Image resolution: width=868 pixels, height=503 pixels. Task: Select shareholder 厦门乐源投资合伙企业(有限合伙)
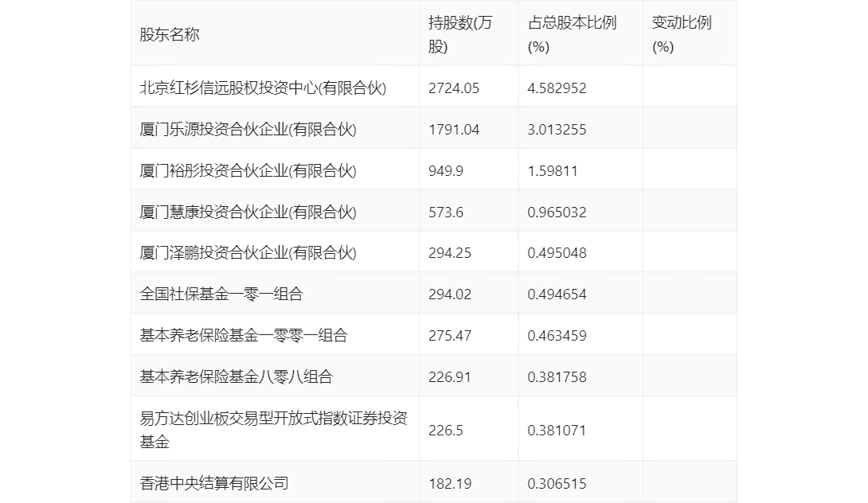click(248, 130)
